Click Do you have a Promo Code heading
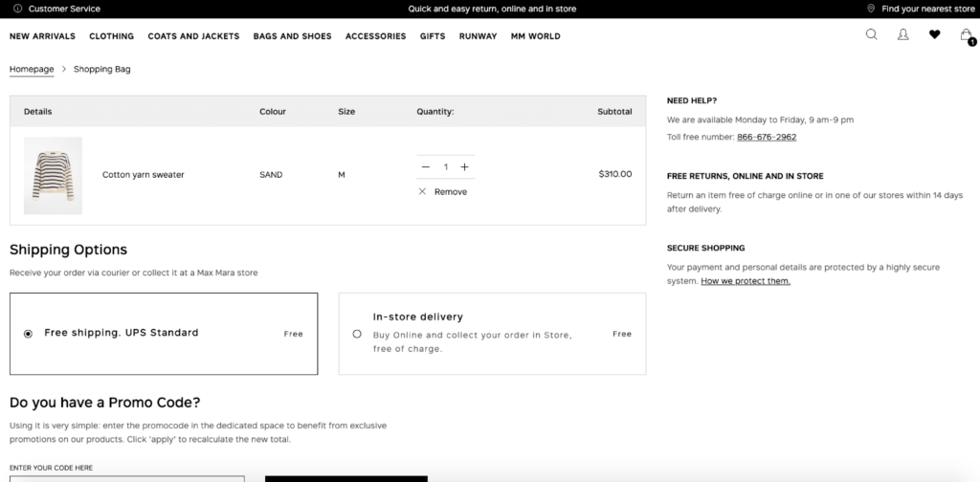 click(105, 402)
